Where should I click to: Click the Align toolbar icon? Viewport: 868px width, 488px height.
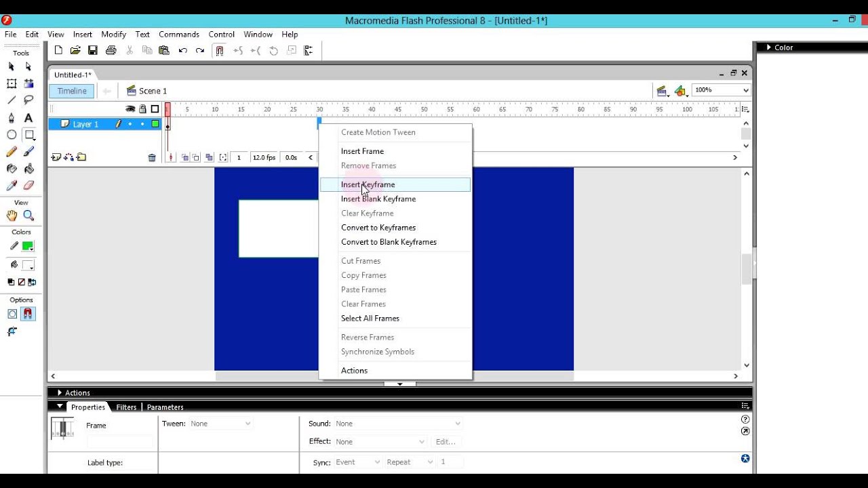point(309,50)
